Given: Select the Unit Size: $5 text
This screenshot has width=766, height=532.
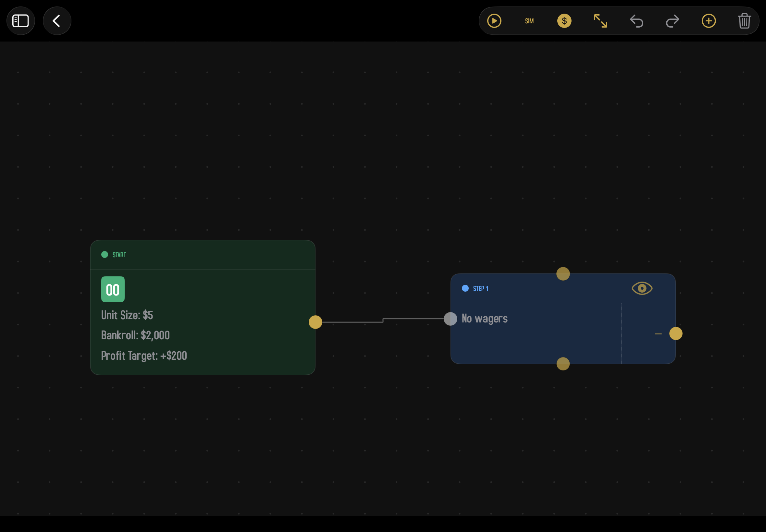Looking at the screenshot, I should point(127,315).
